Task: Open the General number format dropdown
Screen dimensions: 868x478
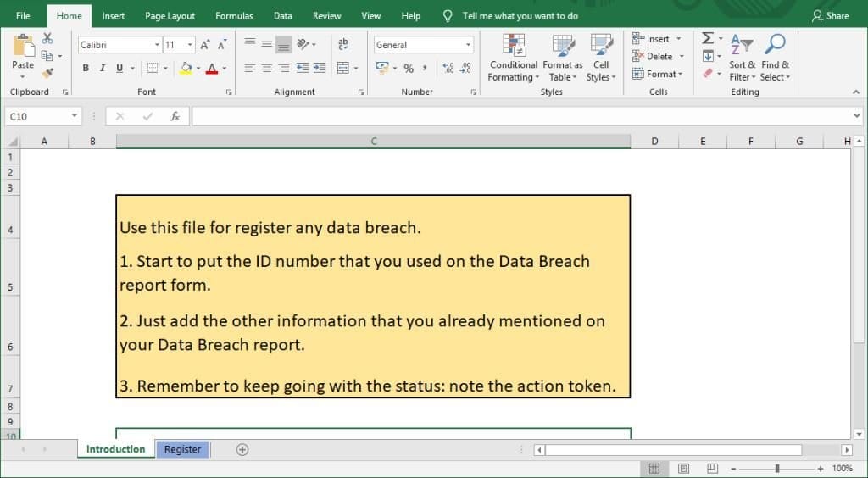Action: tap(468, 45)
